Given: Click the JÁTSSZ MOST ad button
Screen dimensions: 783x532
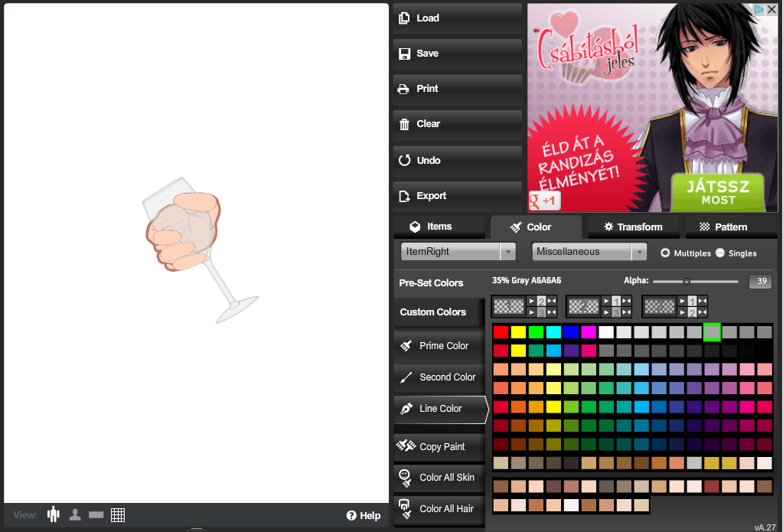Looking at the screenshot, I should click(x=718, y=192).
